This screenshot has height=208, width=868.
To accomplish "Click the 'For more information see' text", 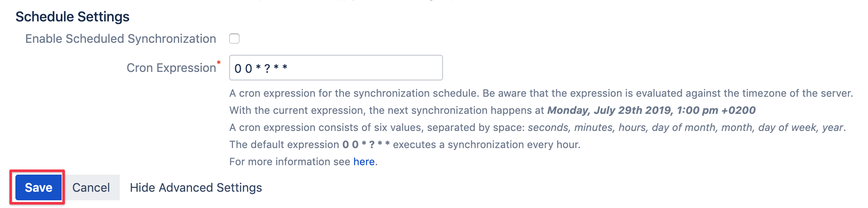I will pyautogui.click(x=289, y=162).
